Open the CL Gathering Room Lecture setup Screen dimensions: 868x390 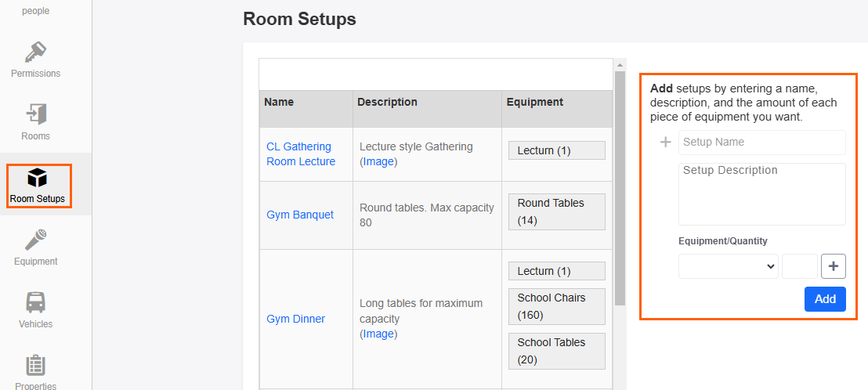301,153
